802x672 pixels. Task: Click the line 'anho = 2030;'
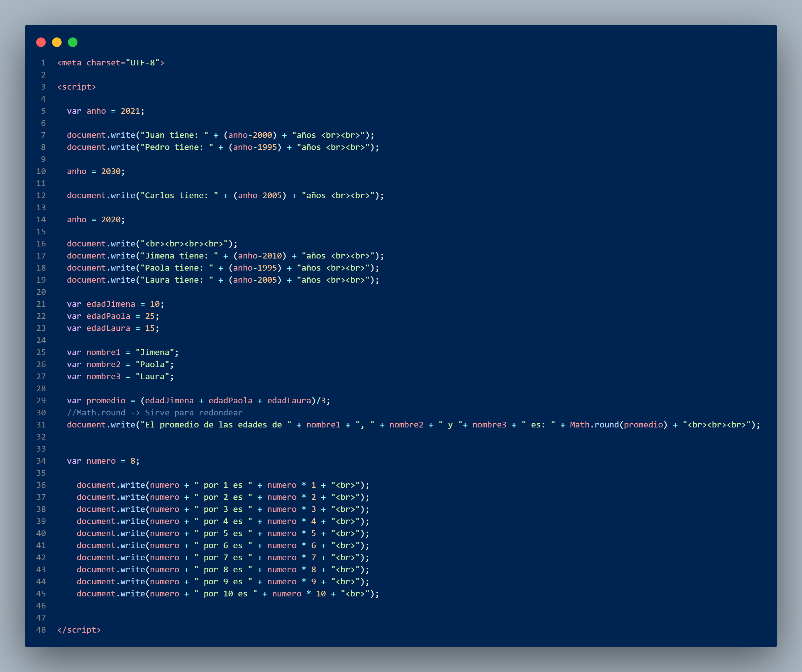pos(96,171)
